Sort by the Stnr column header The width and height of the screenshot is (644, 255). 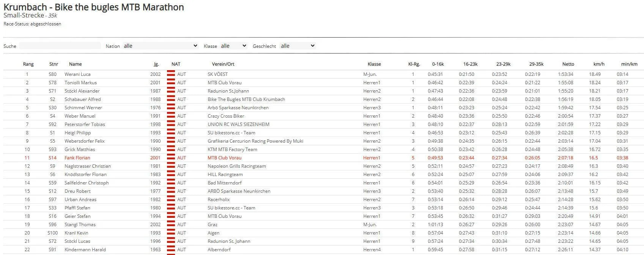pos(54,64)
